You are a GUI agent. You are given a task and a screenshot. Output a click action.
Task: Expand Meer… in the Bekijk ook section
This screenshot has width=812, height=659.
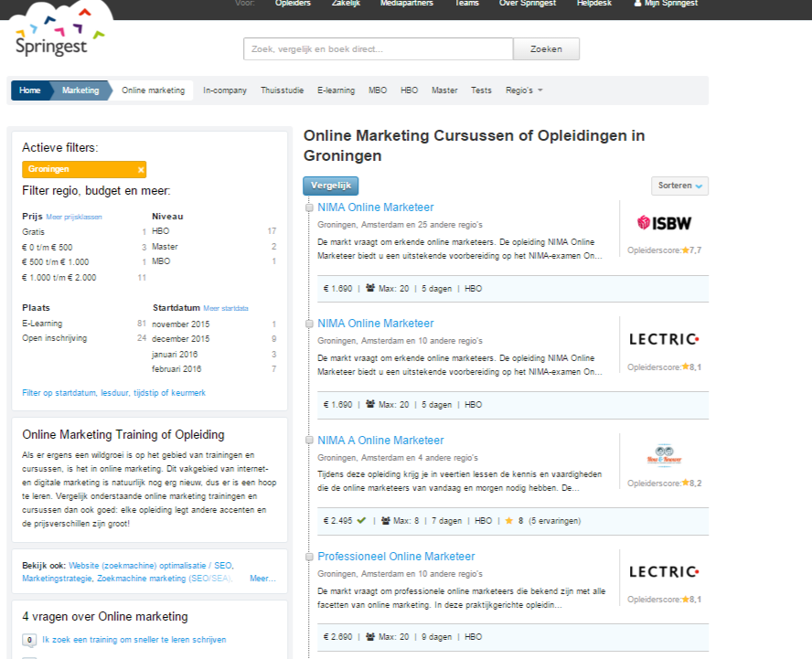tap(262, 579)
